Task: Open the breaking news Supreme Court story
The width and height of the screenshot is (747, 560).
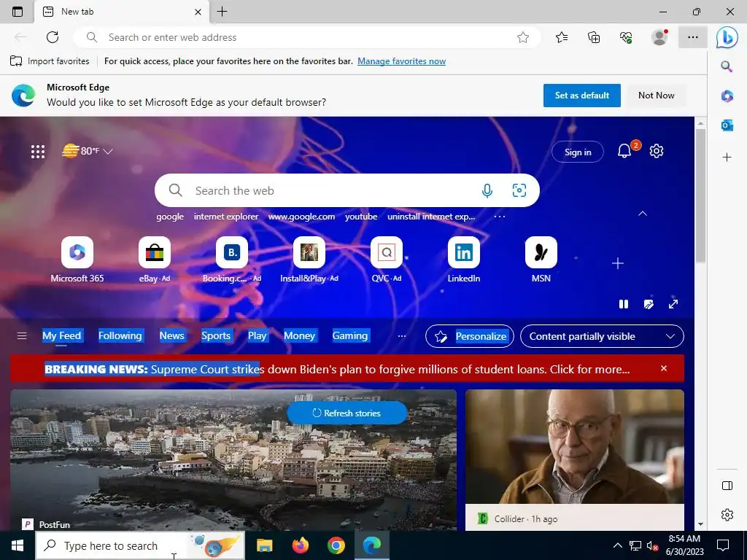Action: (337, 369)
